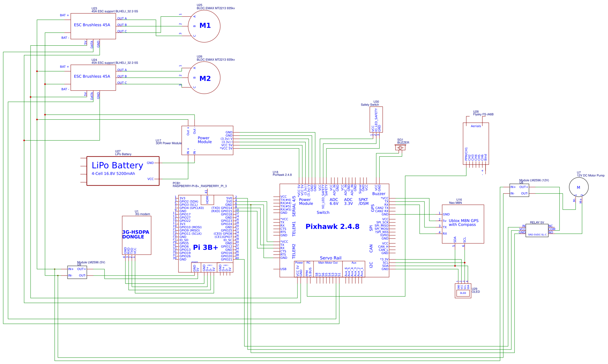Image resolution: width=608 pixels, height=364 pixels.
Task: Select the "RELAY 5V" heading text
Action: [537, 223]
